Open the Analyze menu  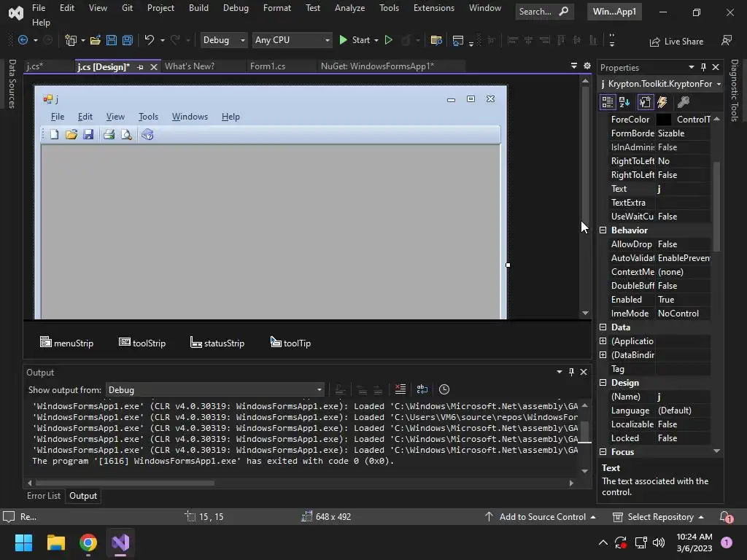pos(349,8)
